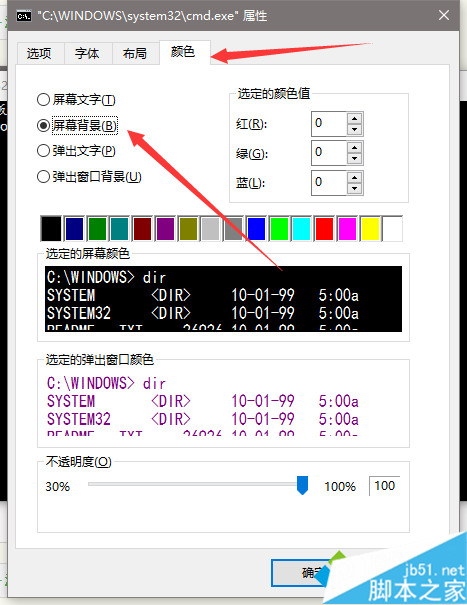Pick the purple color swatch
467x605 pixels.
pyautogui.click(x=165, y=228)
